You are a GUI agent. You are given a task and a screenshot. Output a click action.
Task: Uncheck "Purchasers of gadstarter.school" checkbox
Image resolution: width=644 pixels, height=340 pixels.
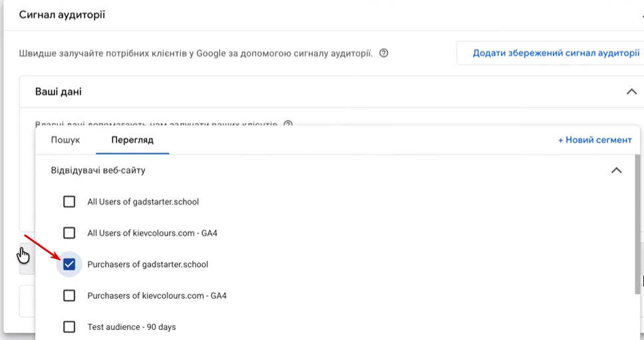(x=69, y=264)
